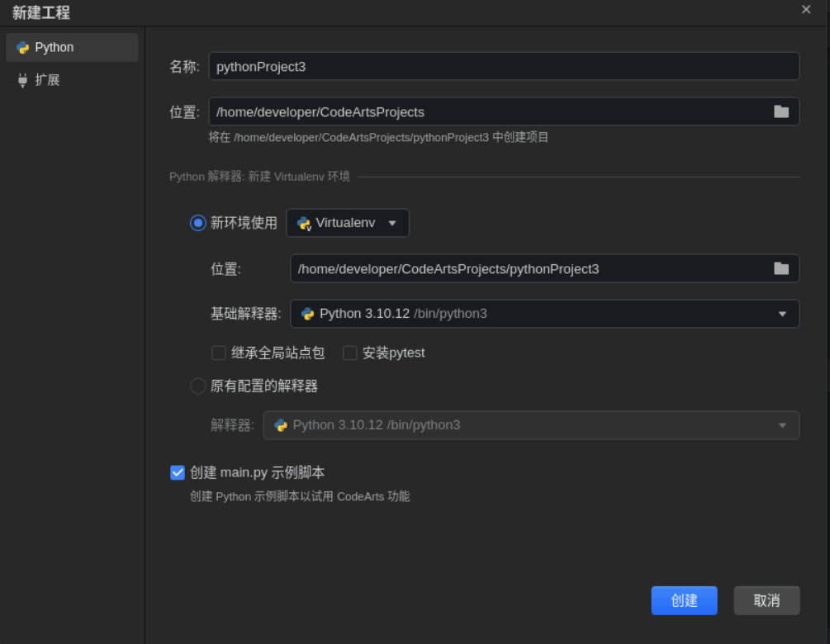Click the hint text 将在 ... 中创建项目
Viewport: 830px width, 644px height.
[x=378, y=138]
